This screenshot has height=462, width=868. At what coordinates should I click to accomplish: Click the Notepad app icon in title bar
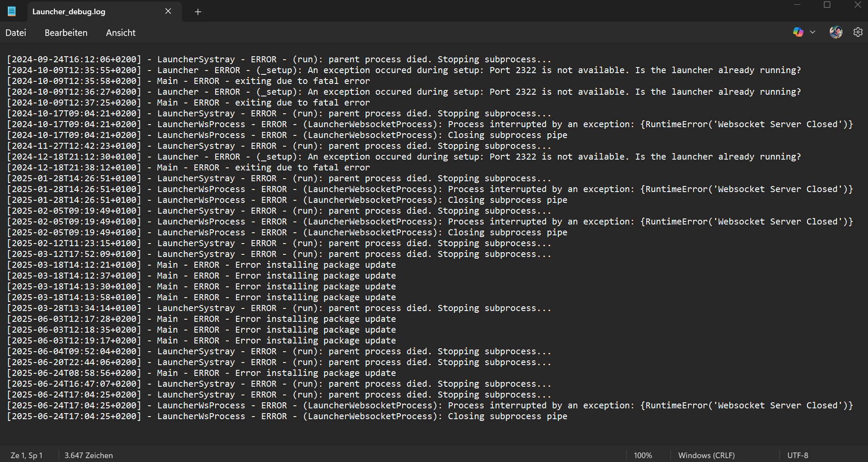point(12,11)
